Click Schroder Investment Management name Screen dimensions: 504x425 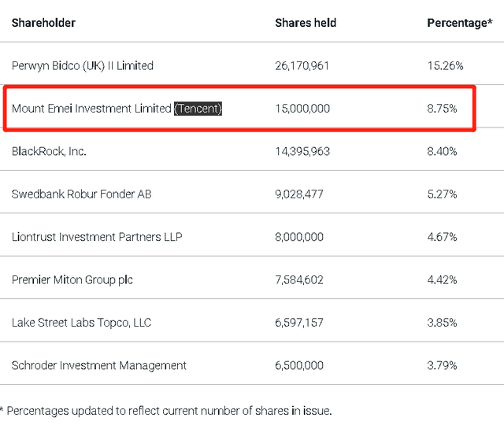(x=99, y=365)
